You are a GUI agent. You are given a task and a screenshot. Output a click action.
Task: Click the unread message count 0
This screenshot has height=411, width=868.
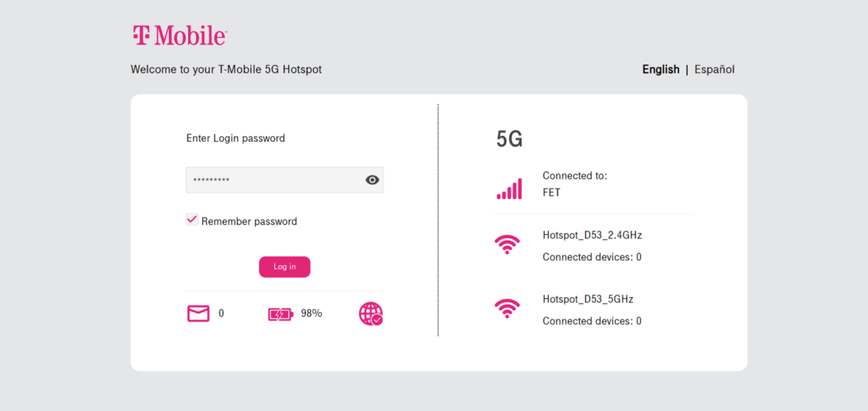coord(221,313)
